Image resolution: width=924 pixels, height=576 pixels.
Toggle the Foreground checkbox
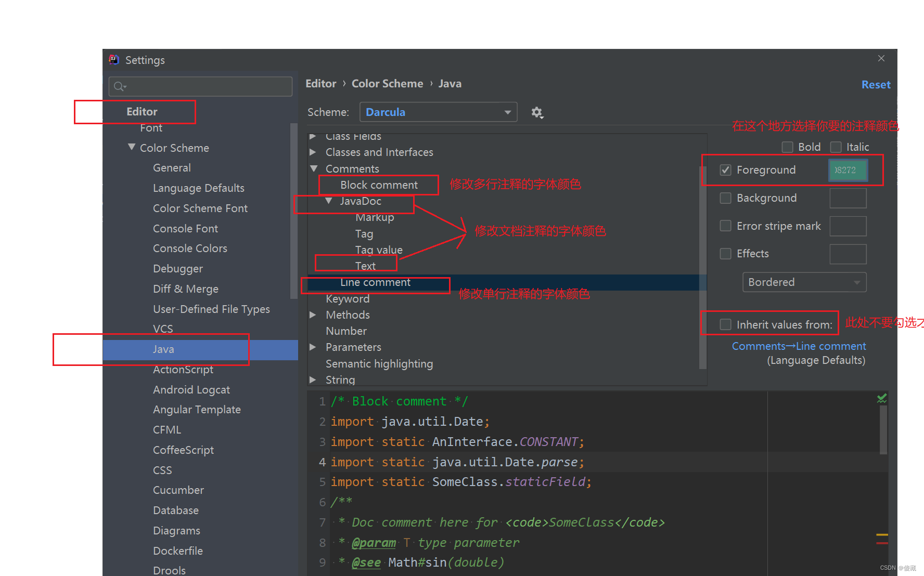click(725, 170)
